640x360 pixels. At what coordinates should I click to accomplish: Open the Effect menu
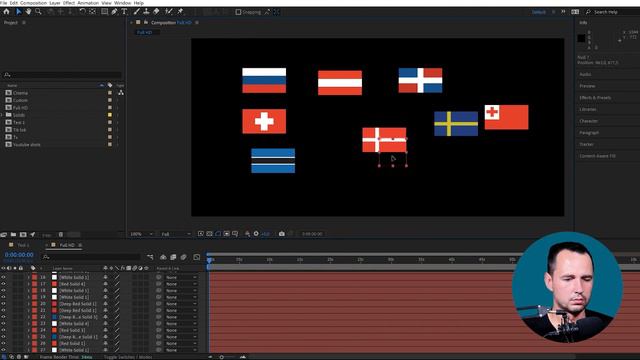(69, 3)
